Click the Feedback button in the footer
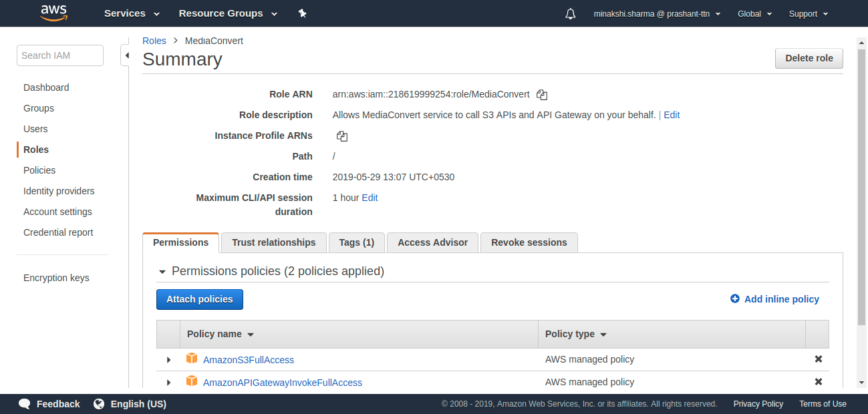The width and height of the screenshot is (868, 414). click(49, 404)
